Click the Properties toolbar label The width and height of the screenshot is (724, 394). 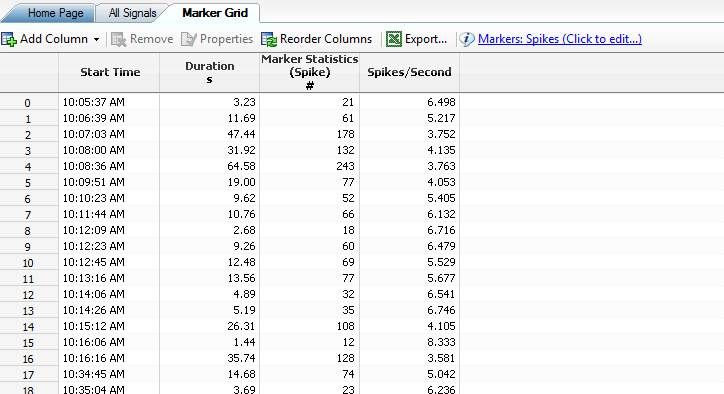click(226, 39)
